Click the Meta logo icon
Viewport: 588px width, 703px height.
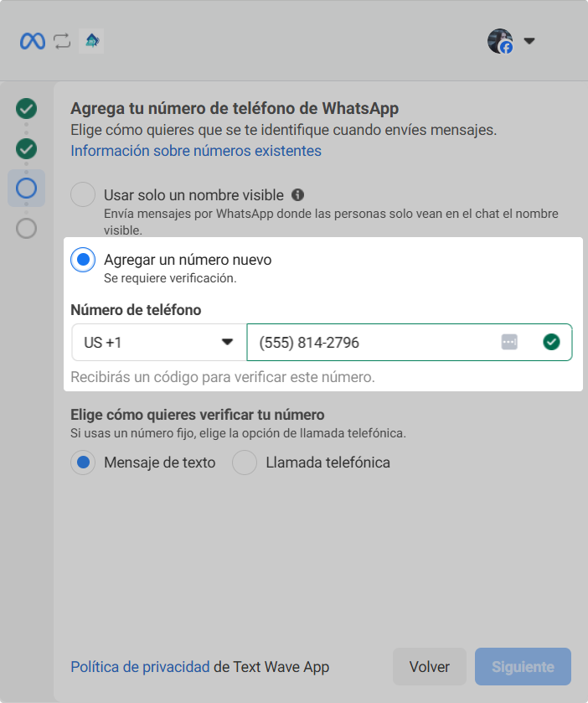click(33, 41)
